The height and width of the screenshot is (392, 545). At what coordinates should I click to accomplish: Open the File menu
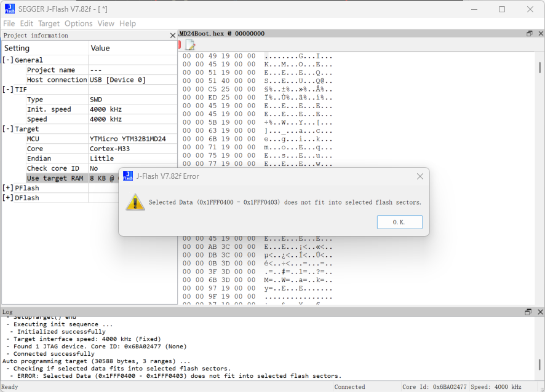coord(9,23)
